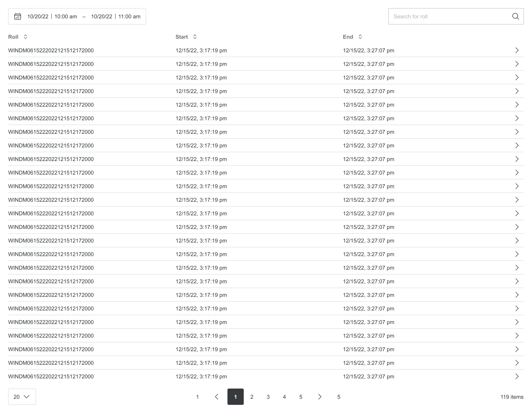Viewport: 532px width, 413px height.
Task: Go to previous page arrow
Action: coord(217,397)
